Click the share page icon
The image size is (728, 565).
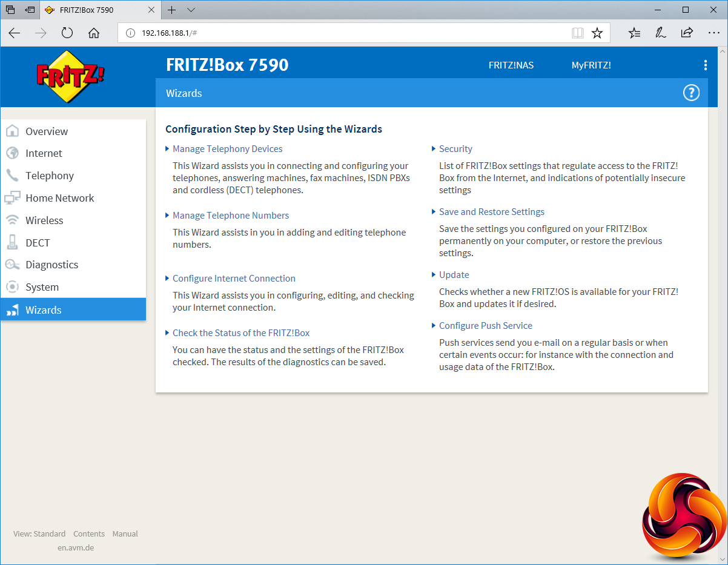(687, 33)
